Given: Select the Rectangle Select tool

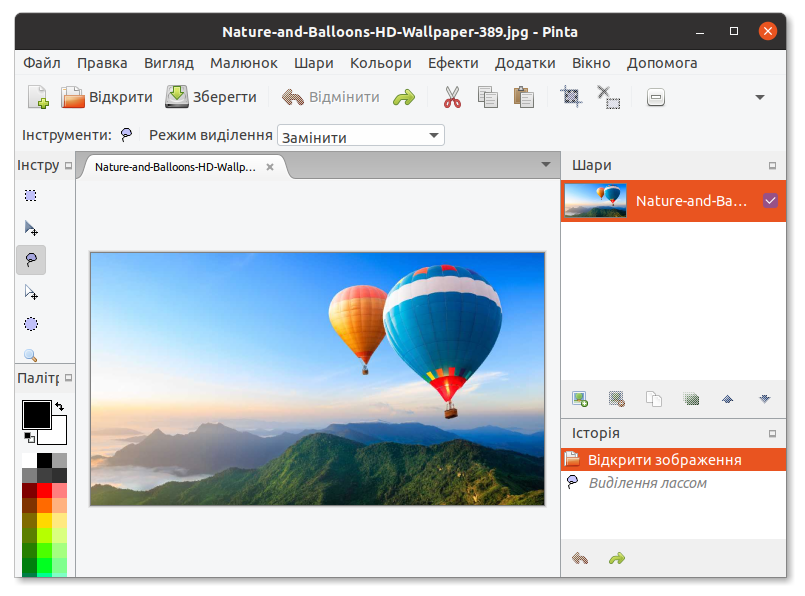Looking at the screenshot, I should [x=31, y=196].
